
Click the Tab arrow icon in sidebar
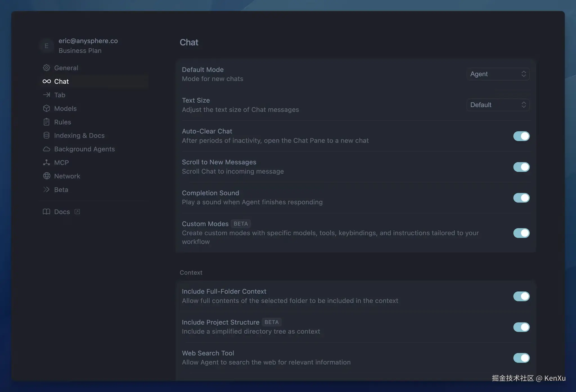tap(46, 95)
